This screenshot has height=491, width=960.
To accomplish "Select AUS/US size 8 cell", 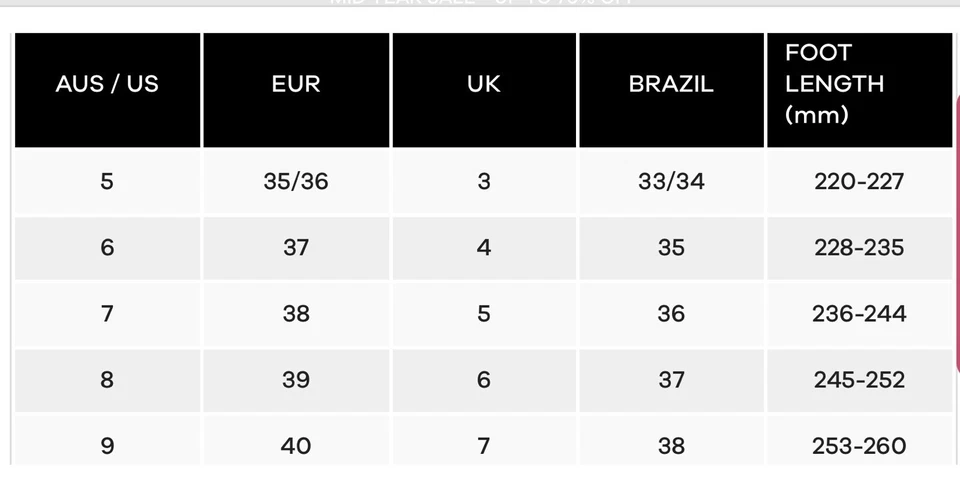I will point(107,379).
